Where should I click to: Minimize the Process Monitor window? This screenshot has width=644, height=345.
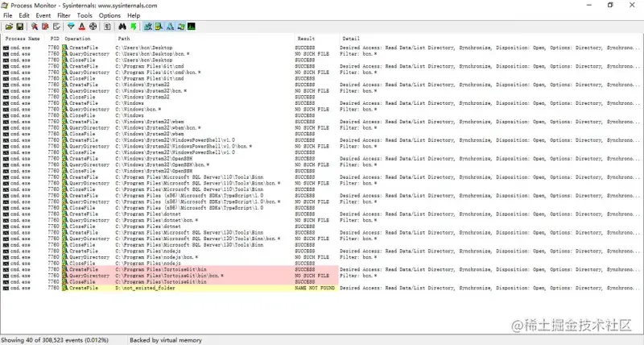[589, 5]
